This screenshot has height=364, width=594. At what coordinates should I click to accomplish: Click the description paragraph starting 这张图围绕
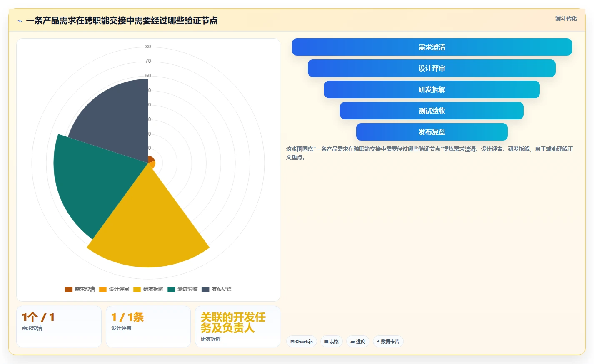(429, 153)
